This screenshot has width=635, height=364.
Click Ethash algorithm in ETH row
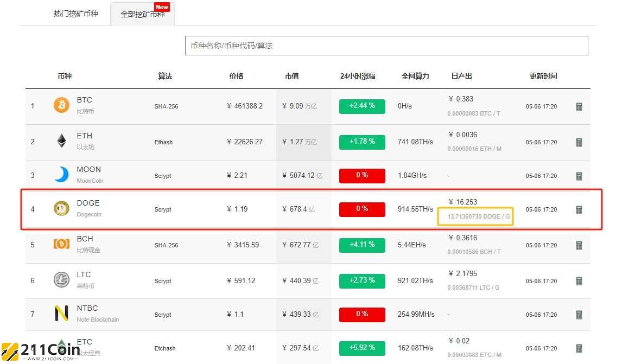pos(163,142)
